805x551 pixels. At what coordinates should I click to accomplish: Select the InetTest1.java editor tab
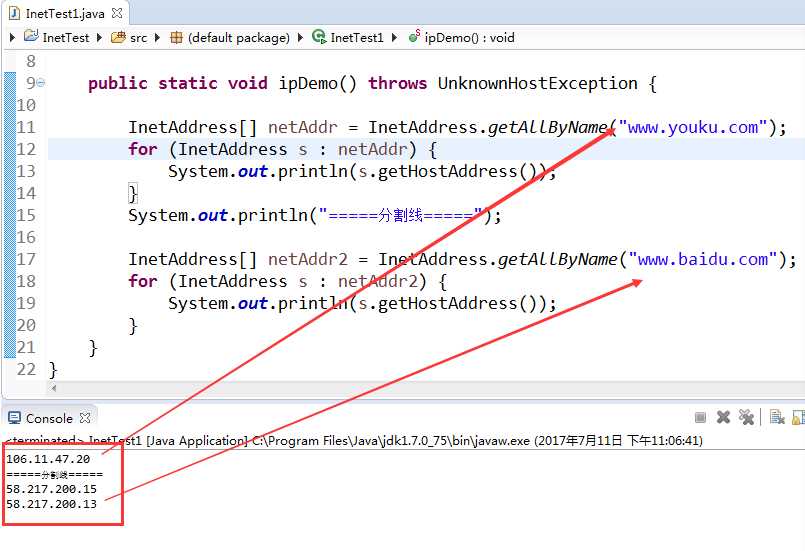[65, 14]
